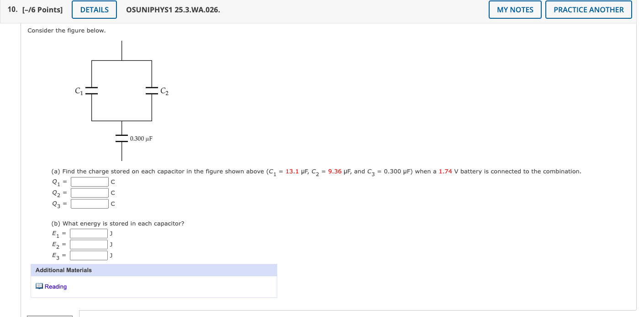Click the partially visible button below Additional Materials
Image resolution: width=644 pixels, height=317 pixels.
49,315
